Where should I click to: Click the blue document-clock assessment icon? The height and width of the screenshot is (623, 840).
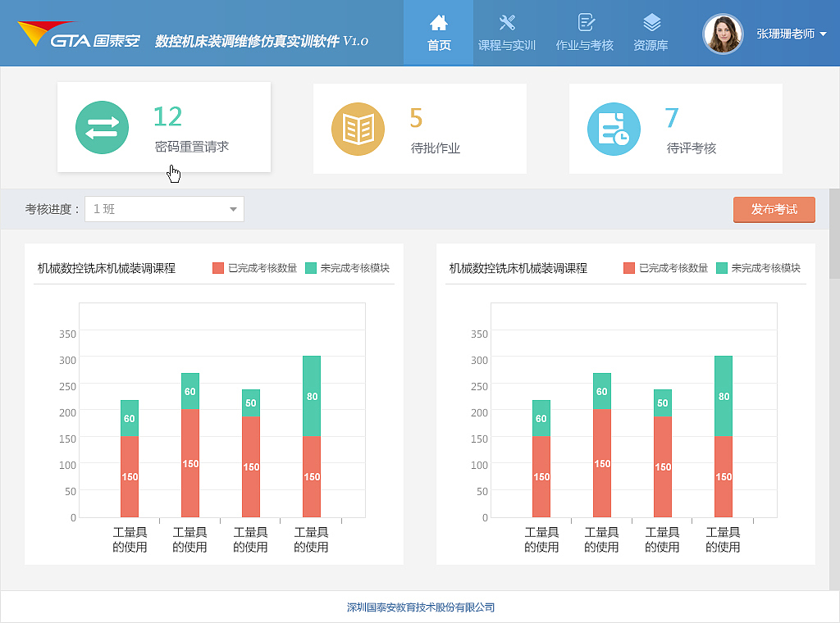[614, 129]
